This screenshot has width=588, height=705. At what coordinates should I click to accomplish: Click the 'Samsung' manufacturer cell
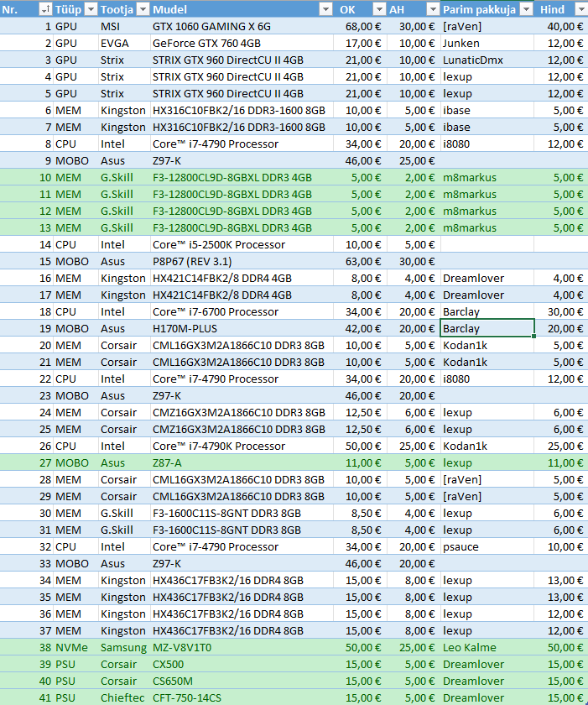tap(124, 647)
